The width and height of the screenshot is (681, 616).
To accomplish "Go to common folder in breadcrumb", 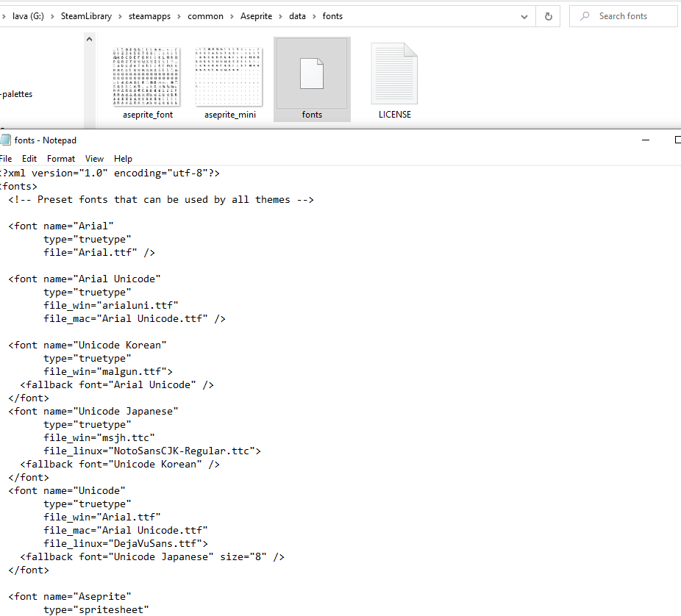I will (205, 16).
